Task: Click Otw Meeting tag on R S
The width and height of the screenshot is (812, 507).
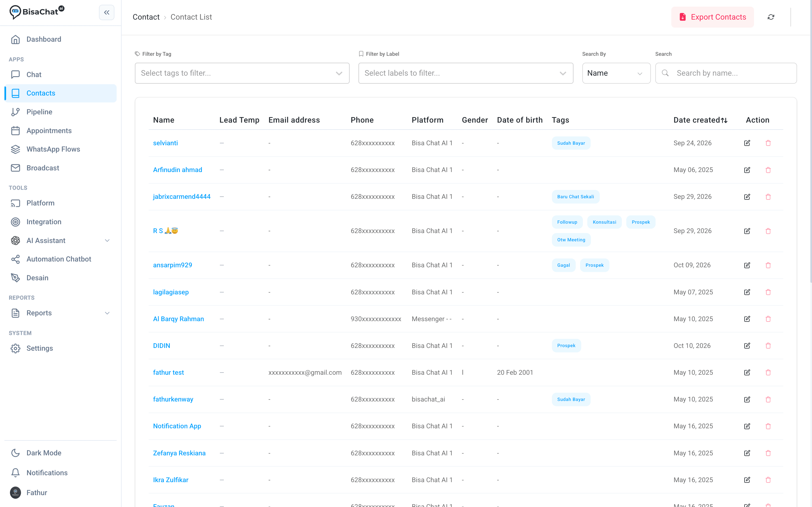Action: tap(571, 240)
